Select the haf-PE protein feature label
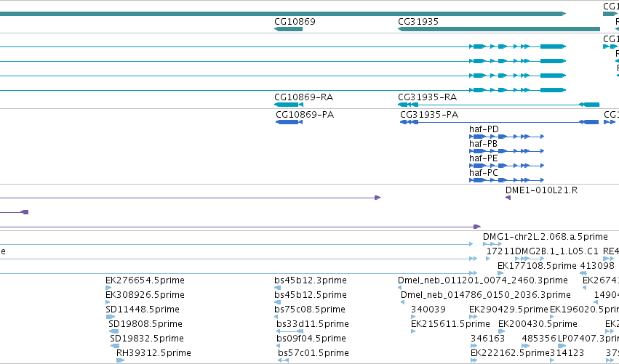 483,158
